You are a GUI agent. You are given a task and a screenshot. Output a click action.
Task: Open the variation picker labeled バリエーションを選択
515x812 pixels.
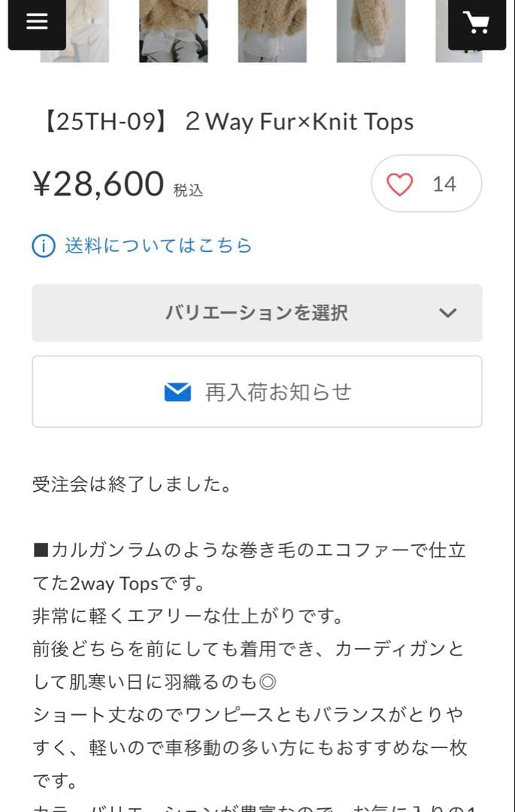tap(257, 313)
